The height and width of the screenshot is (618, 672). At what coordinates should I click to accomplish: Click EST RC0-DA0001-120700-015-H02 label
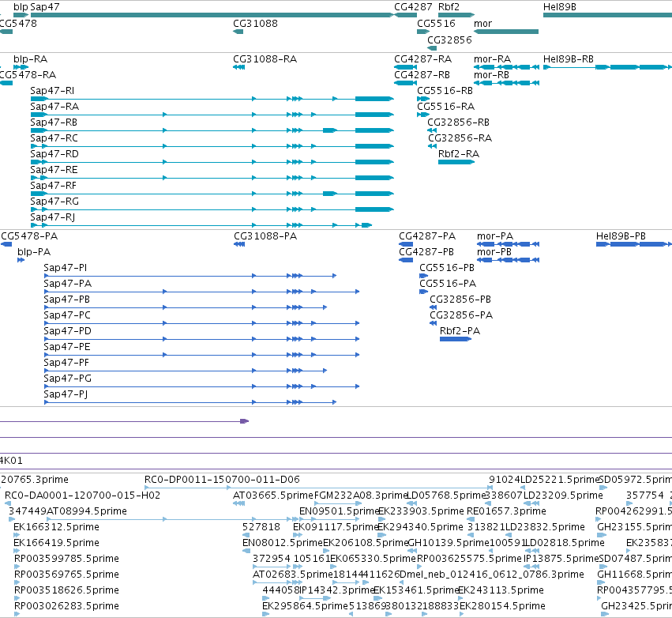point(82,496)
